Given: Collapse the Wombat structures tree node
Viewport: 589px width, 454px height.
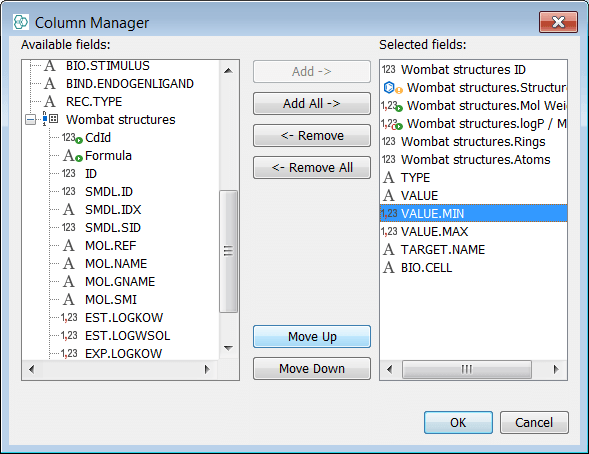Looking at the screenshot, I should pos(30,120).
